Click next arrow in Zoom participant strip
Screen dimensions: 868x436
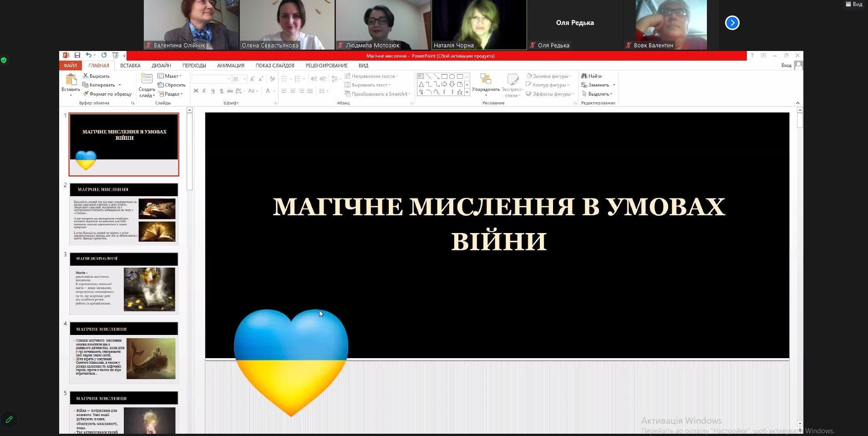point(732,23)
